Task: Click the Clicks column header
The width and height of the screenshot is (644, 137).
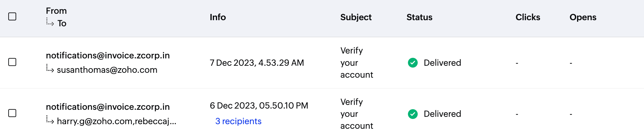Action: [x=527, y=17]
